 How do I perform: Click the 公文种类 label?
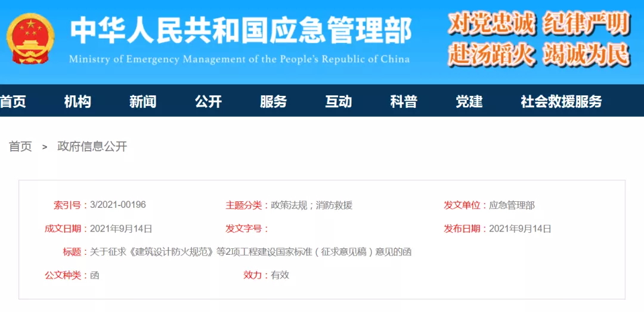click(66, 276)
